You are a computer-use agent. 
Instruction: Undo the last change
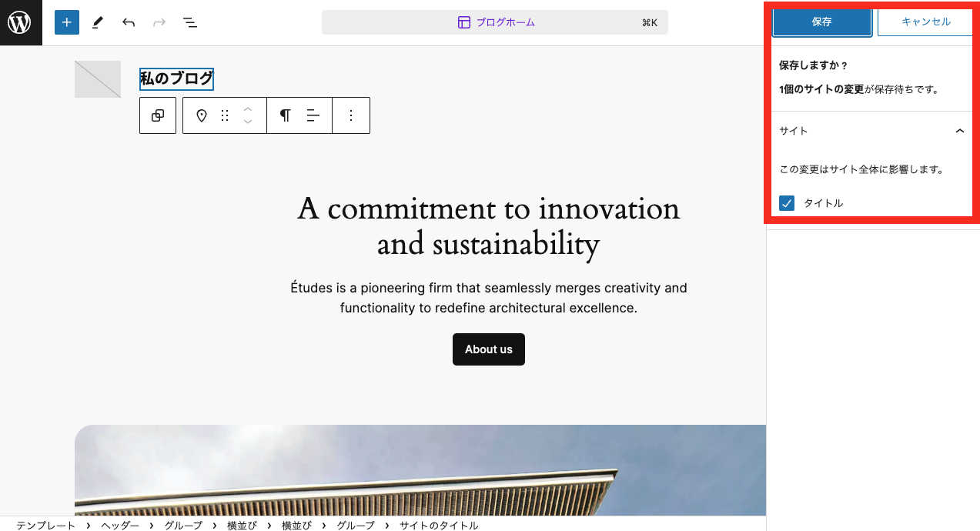point(129,22)
